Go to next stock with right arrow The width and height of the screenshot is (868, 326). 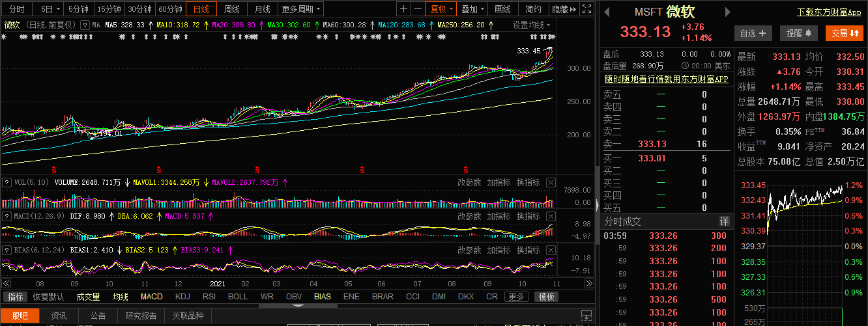tap(729, 12)
